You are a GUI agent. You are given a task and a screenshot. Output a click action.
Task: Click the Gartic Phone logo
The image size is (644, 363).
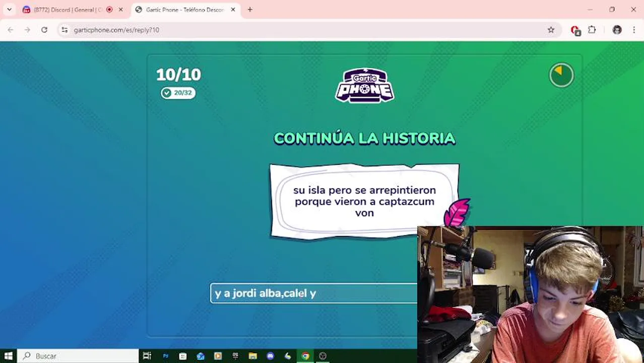coord(364,85)
